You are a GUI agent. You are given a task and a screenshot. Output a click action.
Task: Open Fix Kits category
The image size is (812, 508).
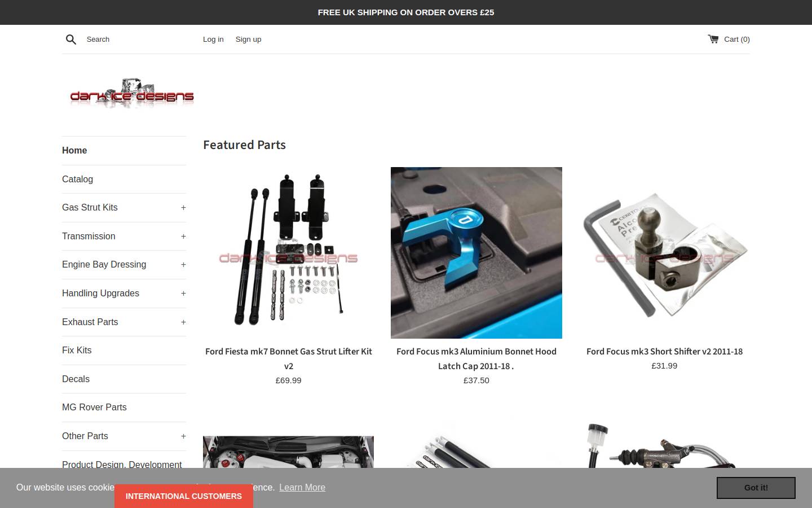pos(77,350)
